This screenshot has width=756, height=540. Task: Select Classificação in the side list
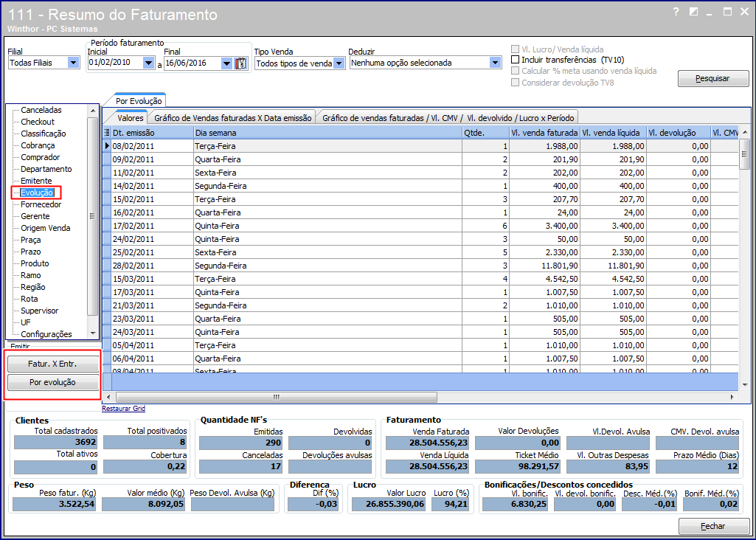44,134
